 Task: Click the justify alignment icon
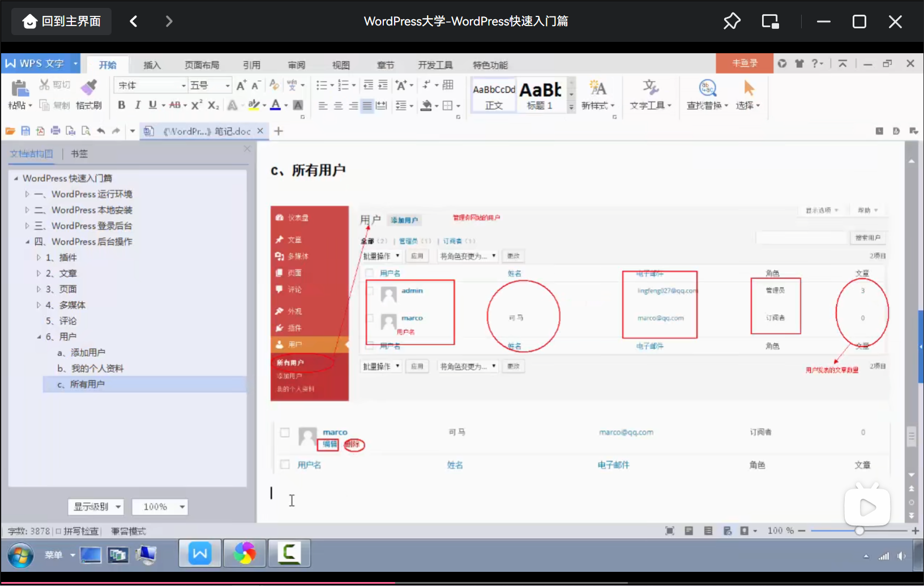(x=367, y=105)
